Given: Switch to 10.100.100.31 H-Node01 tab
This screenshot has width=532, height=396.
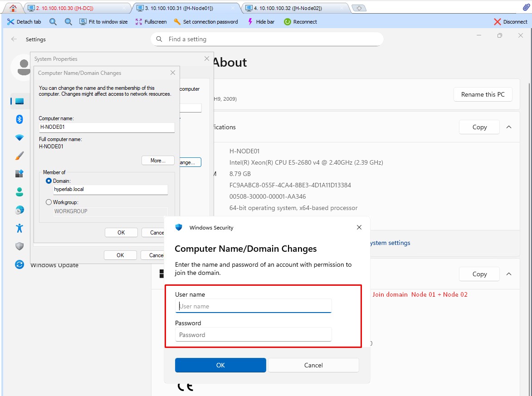Looking at the screenshot, I should pos(186,8).
